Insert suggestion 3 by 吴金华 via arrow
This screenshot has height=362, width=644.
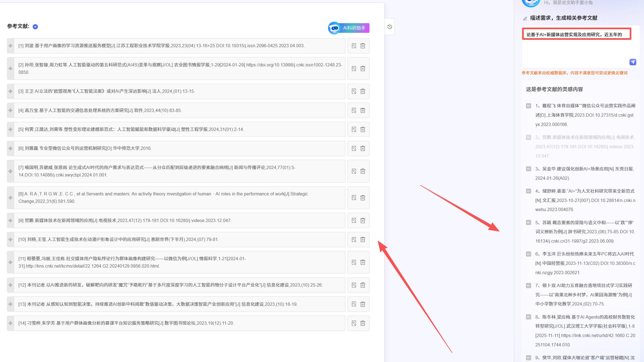[528, 169]
